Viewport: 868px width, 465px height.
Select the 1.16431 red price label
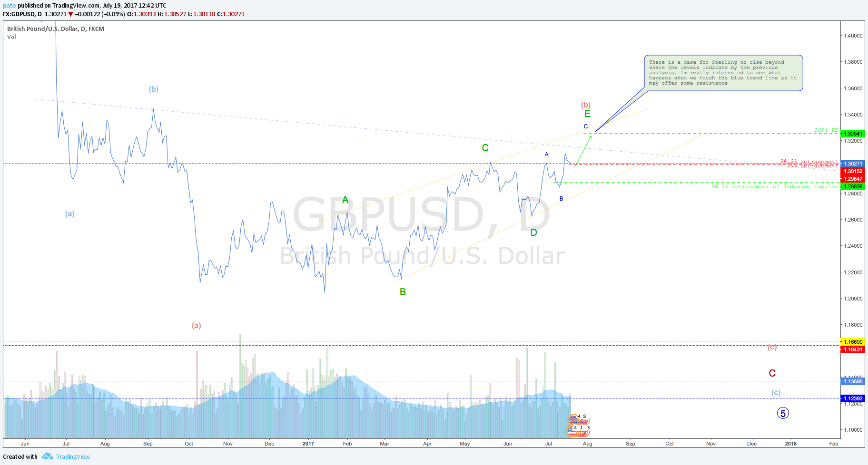pyautogui.click(x=853, y=349)
